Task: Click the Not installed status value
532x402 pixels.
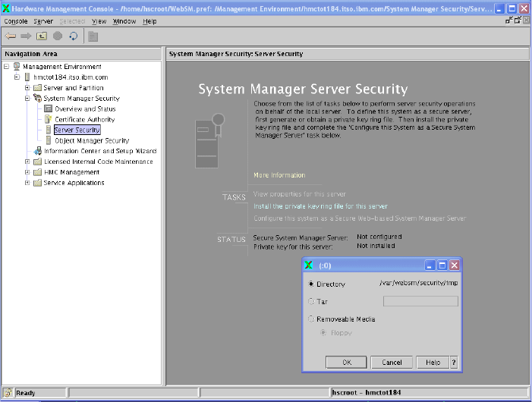Action: tap(376, 246)
